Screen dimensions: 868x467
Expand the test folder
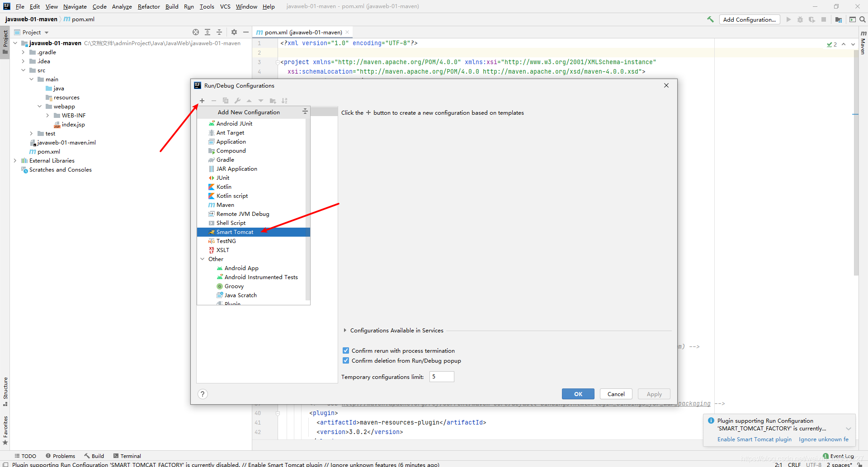32,133
